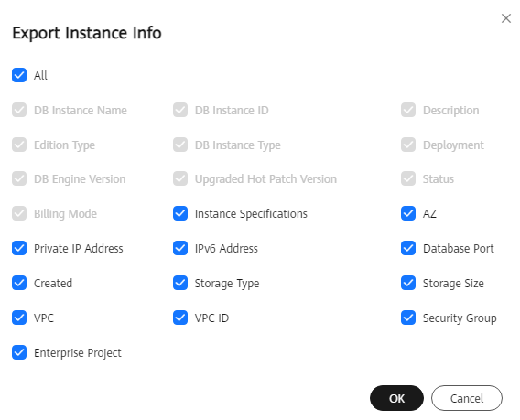Cancel the export dialog
Image resolution: width=520 pixels, height=420 pixels.
[467, 398]
